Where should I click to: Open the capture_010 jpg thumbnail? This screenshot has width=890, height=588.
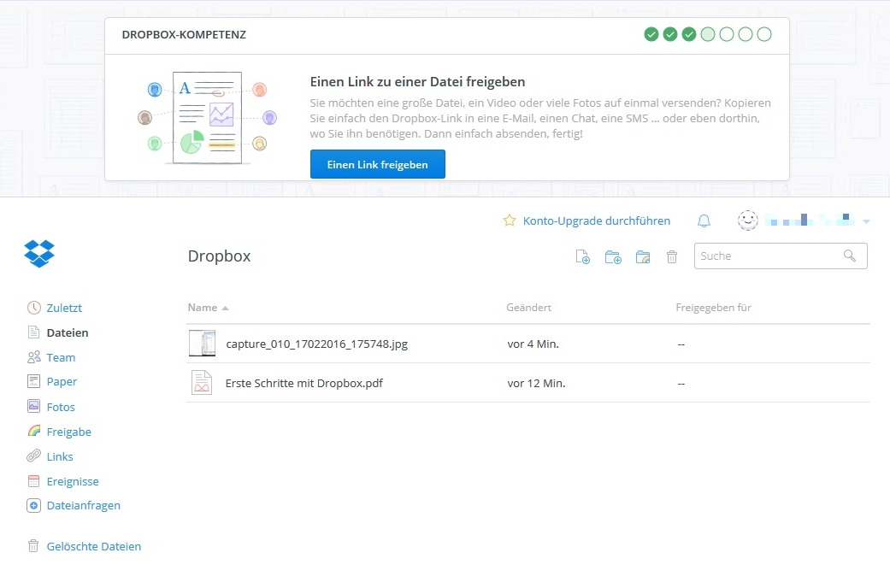[x=202, y=344]
